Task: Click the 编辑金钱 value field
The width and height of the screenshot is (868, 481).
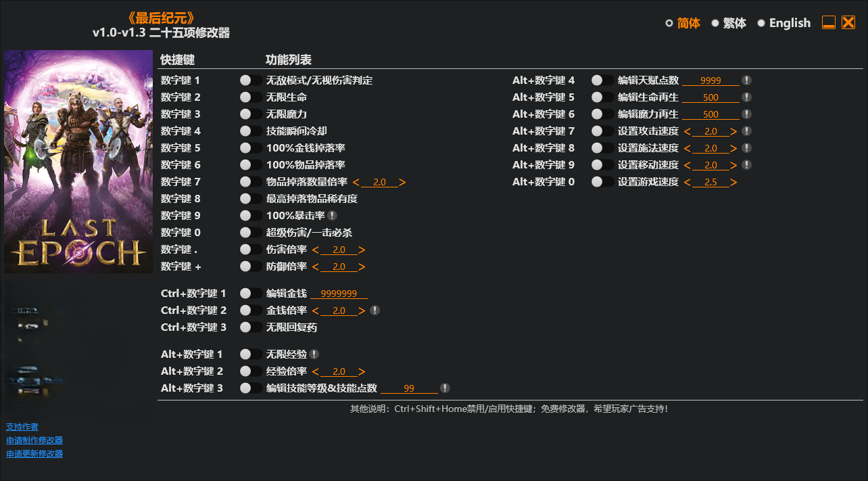Action: 339,294
